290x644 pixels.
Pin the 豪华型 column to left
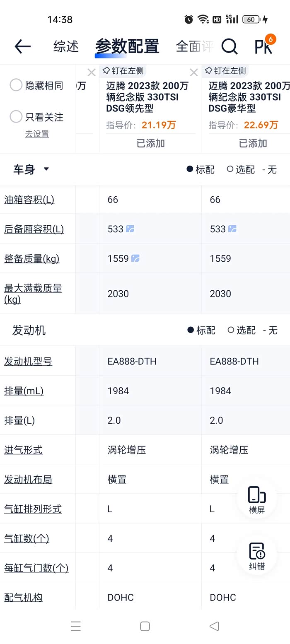226,71
